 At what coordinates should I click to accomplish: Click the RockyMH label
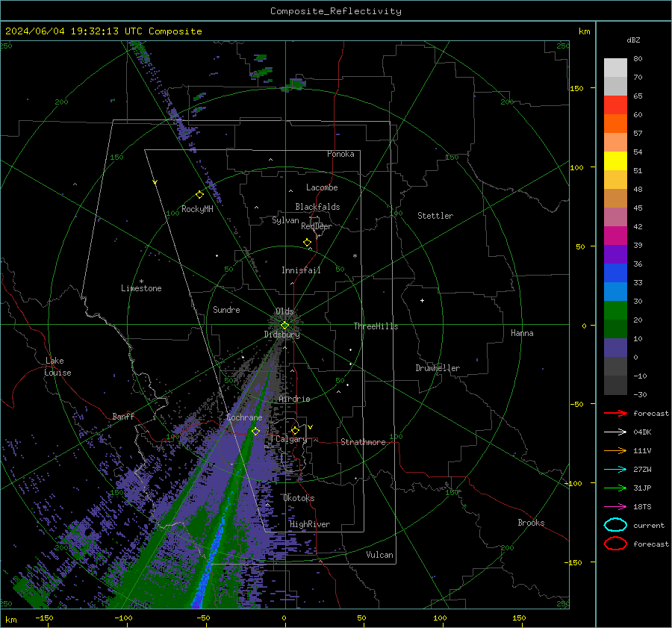click(197, 209)
